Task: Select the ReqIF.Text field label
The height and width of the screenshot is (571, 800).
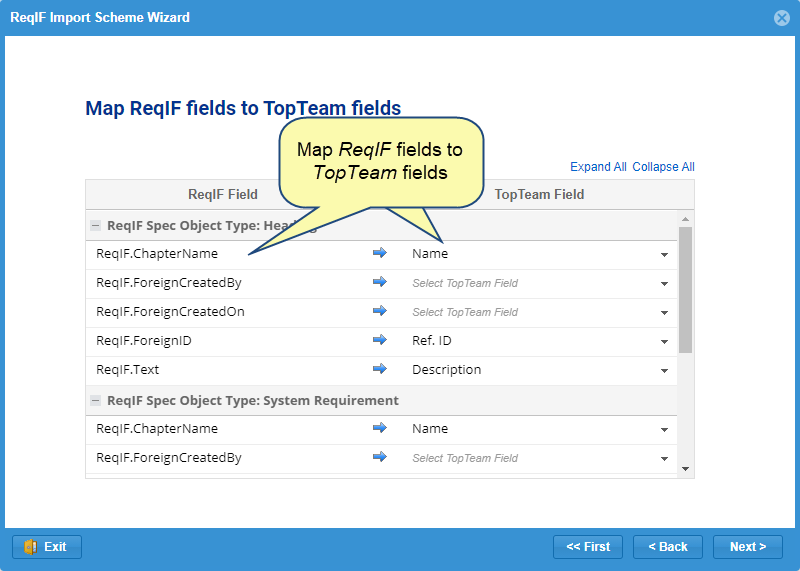Action: click(128, 370)
